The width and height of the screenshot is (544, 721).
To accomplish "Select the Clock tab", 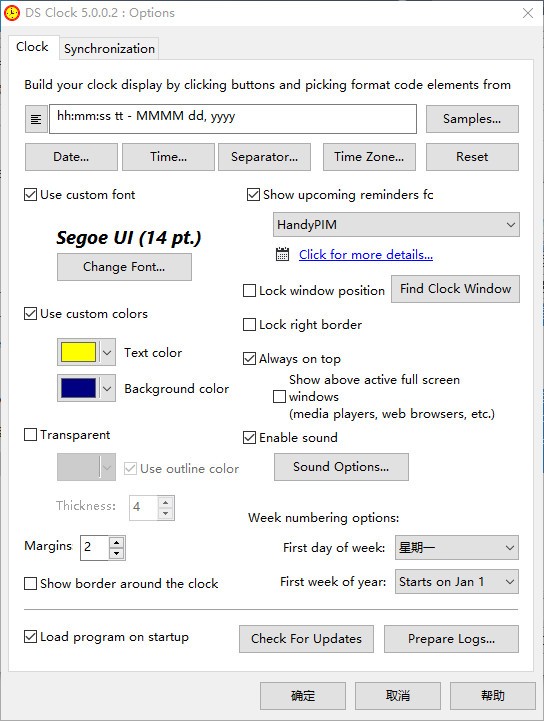I will pyautogui.click(x=32, y=47).
